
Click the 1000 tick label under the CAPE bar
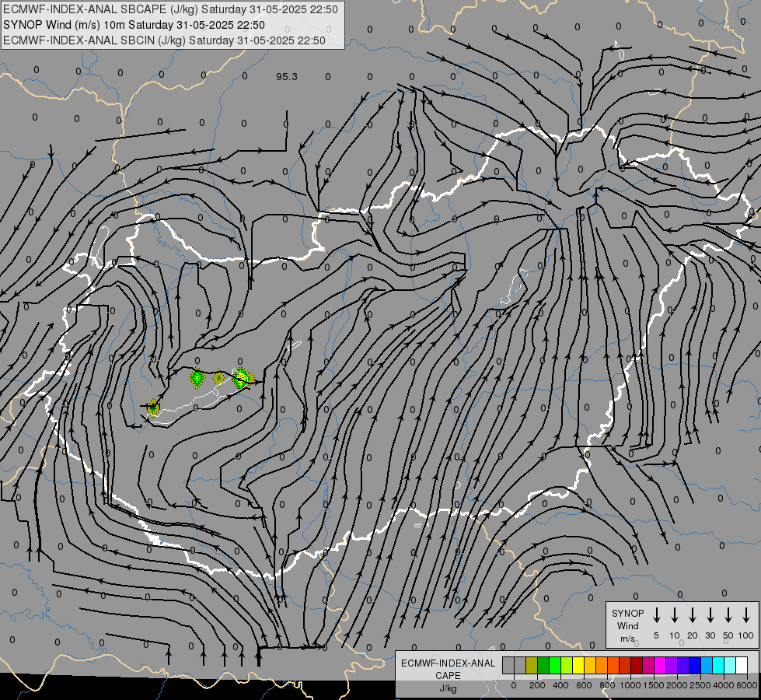click(630, 685)
